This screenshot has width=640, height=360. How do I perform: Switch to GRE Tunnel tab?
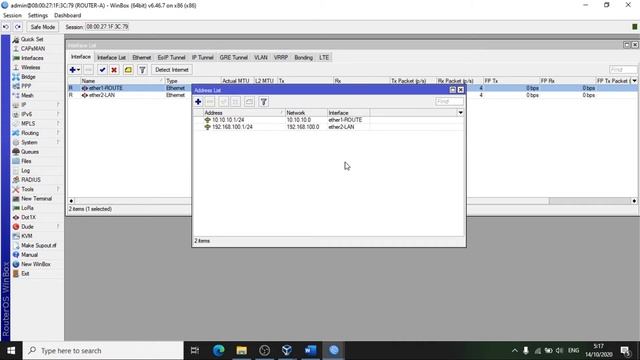tap(233, 58)
